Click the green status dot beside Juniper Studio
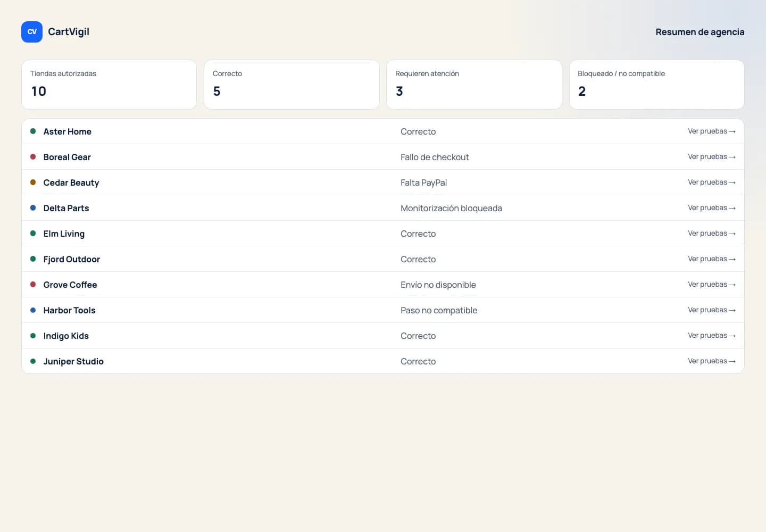The width and height of the screenshot is (766, 532). [33, 361]
